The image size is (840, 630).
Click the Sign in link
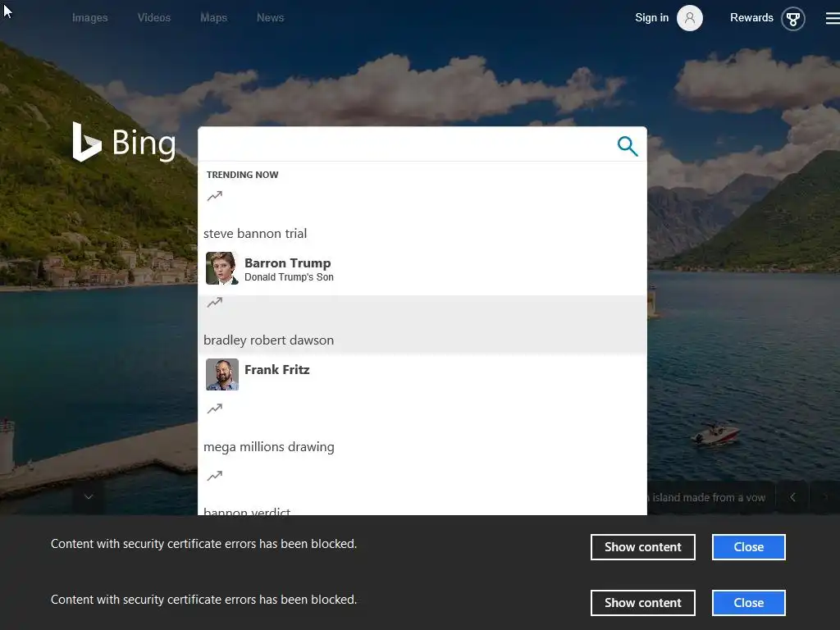click(652, 18)
